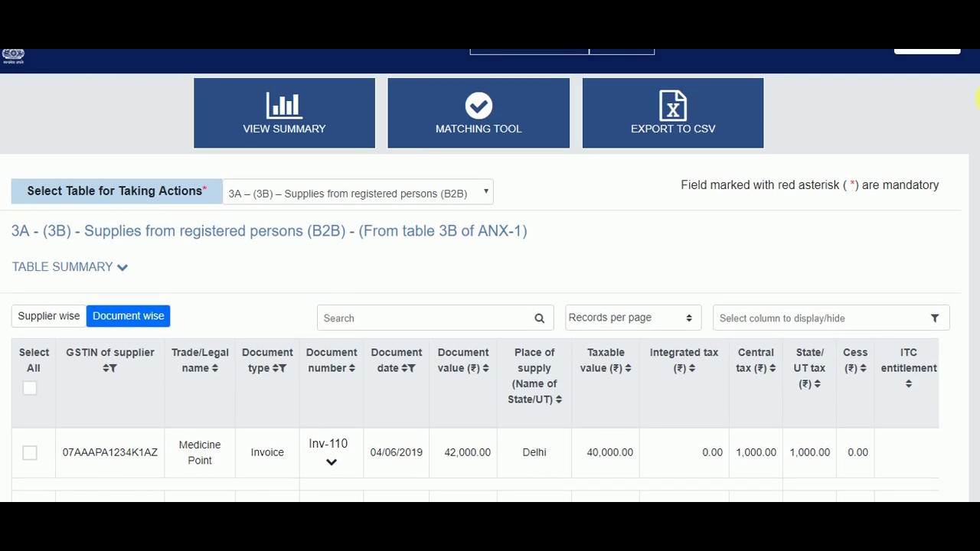The width and height of the screenshot is (980, 551).
Task: Switch to Supplier wise view
Action: pyautogui.click(x=49, y=316)
